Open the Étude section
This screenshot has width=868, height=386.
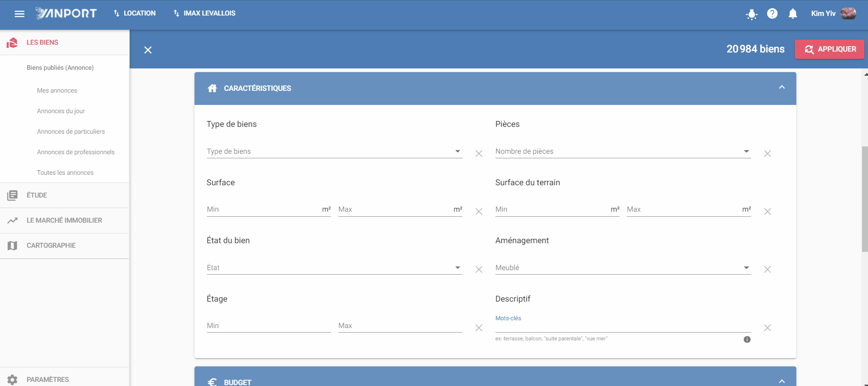point(64,195)
